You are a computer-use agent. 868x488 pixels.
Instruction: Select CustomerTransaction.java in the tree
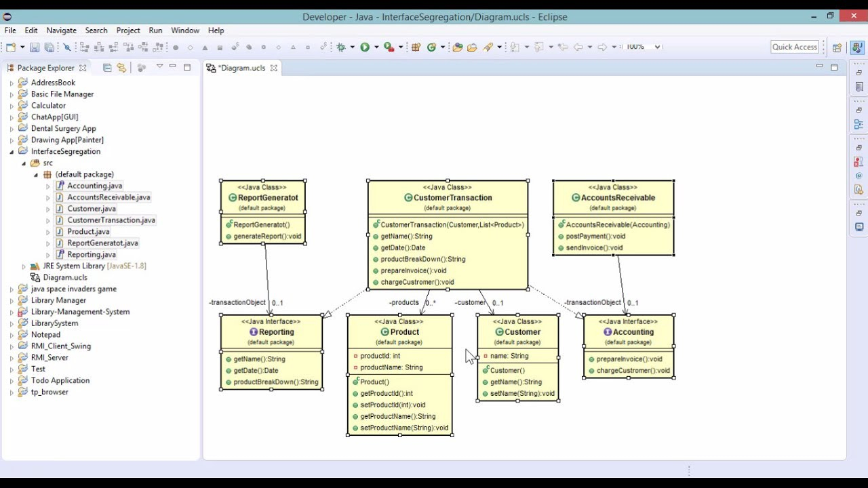point(111,220)
